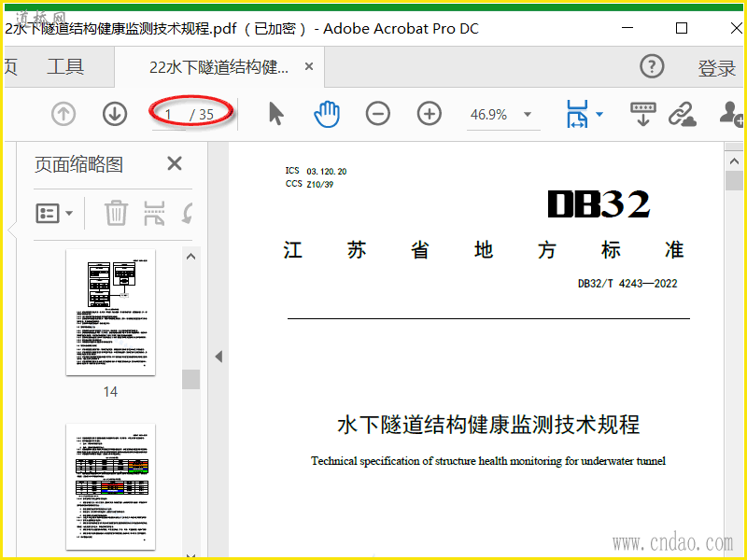Viewport: 747px width, 560px height.
Task: Select the page 14 thumbnail
Action: [x=110, y=313]
